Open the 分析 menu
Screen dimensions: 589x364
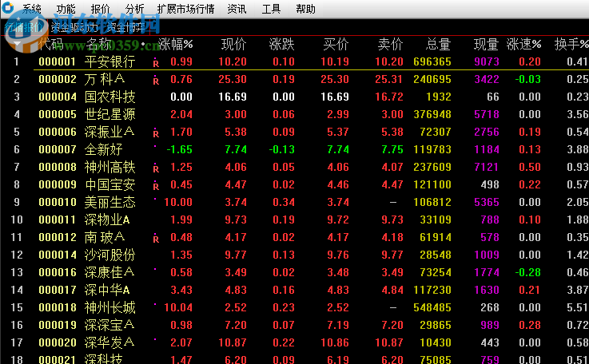134,9
